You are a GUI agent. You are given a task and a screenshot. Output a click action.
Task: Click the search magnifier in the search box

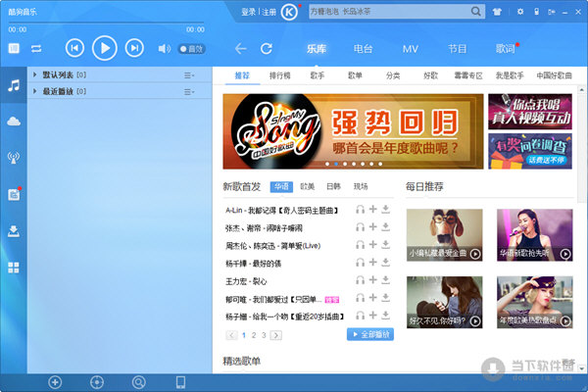475,12
